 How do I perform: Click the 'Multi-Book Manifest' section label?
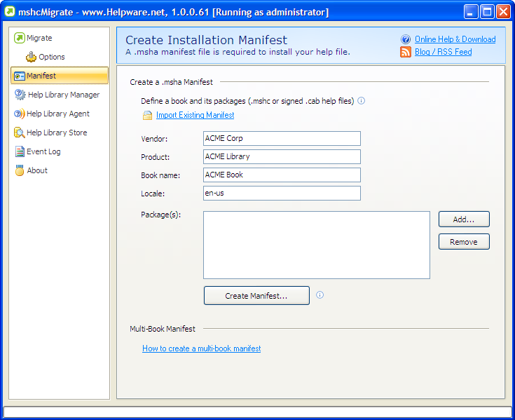pyautogui.click(x=163, y=329)
